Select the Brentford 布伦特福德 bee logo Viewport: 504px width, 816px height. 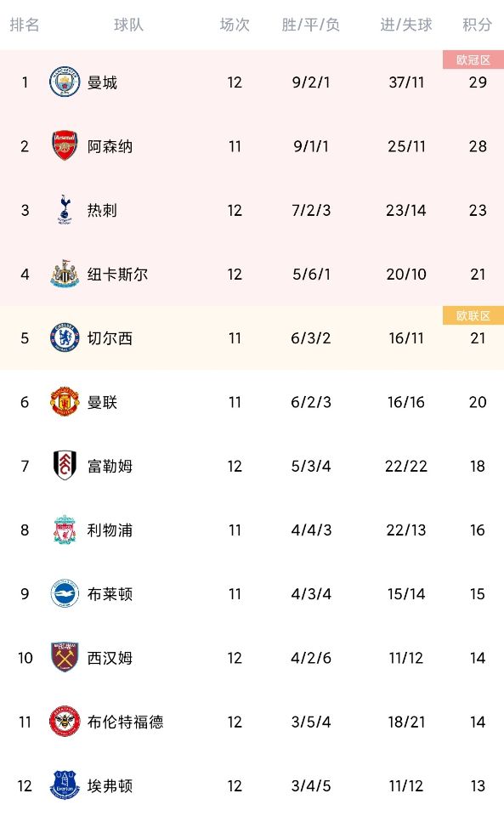(x=65, y=722)
